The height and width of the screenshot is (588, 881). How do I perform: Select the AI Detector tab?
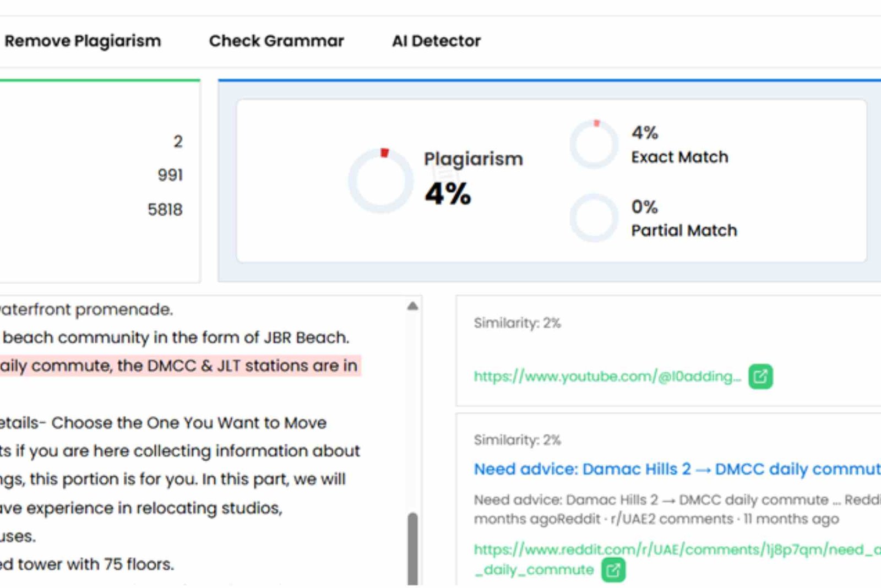point(436,41)
